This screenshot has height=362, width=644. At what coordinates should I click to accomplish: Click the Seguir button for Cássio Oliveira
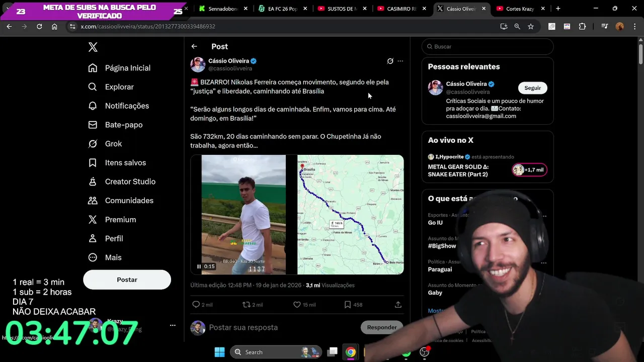[532, 88]
